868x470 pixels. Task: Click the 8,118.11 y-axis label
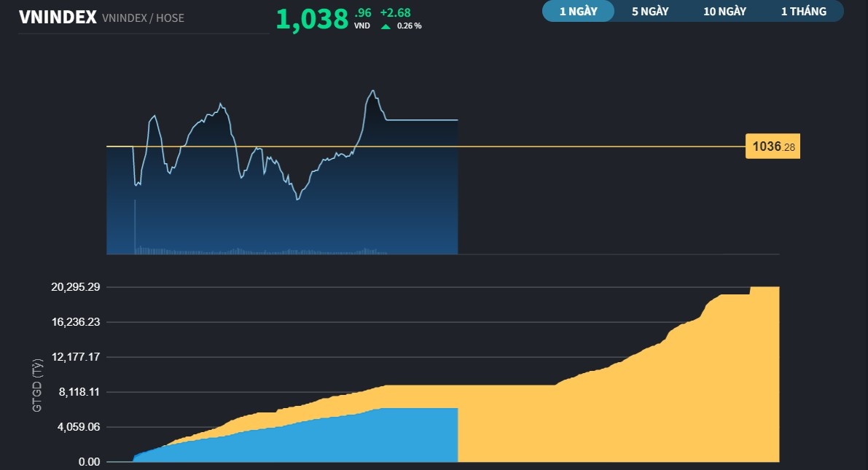[x=79, y=392]
